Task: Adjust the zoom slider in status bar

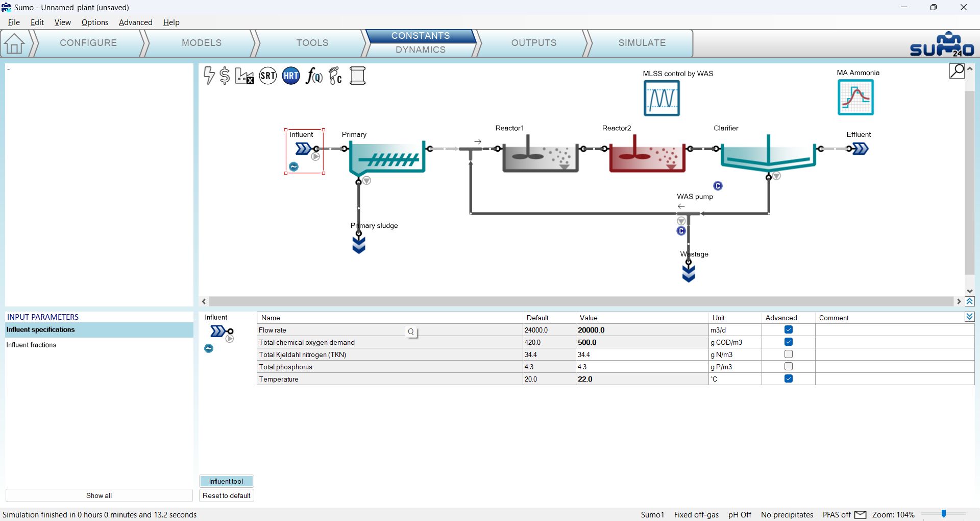Action: [x=944, y=514]
